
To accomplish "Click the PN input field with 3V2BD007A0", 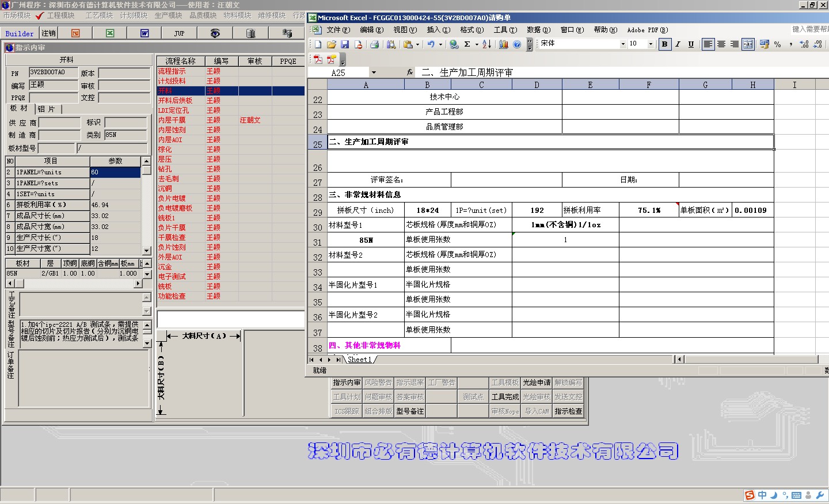I will [x=54, y=72].
